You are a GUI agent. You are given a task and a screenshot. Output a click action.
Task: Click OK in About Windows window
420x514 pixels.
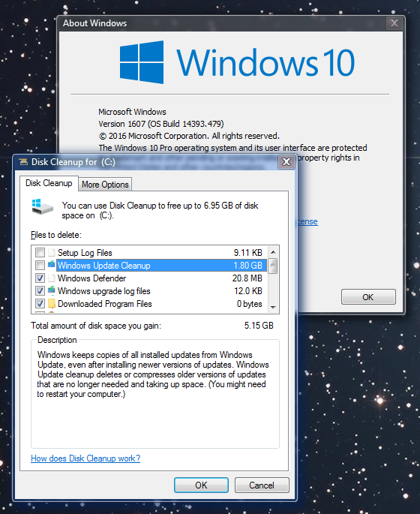(x=368, y=297)
